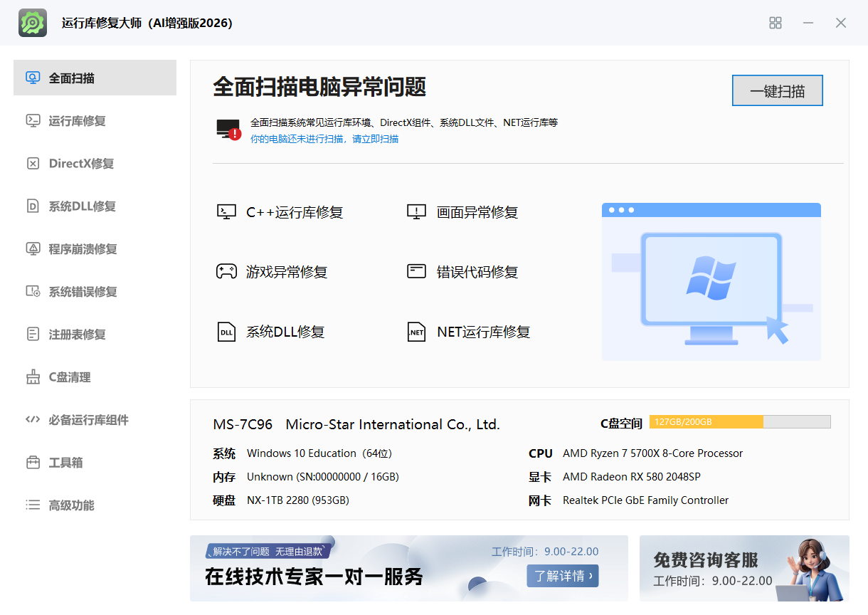868x615 pixels.
Task: Click the C++ runtime repair terminal icon
Action: [226, 212]
